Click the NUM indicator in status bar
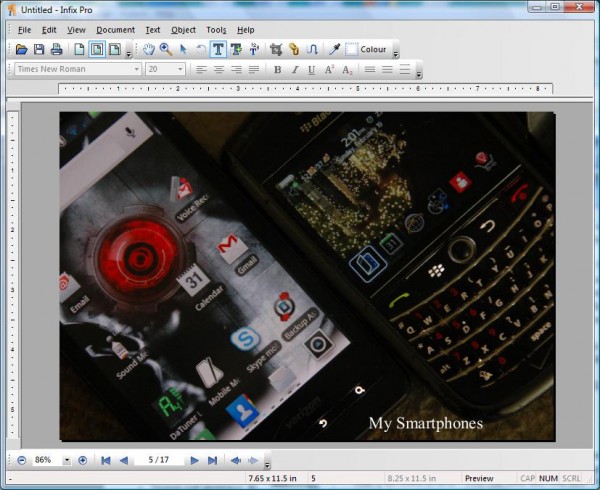This screenshot has height=490, width=600. pos(548,479)
